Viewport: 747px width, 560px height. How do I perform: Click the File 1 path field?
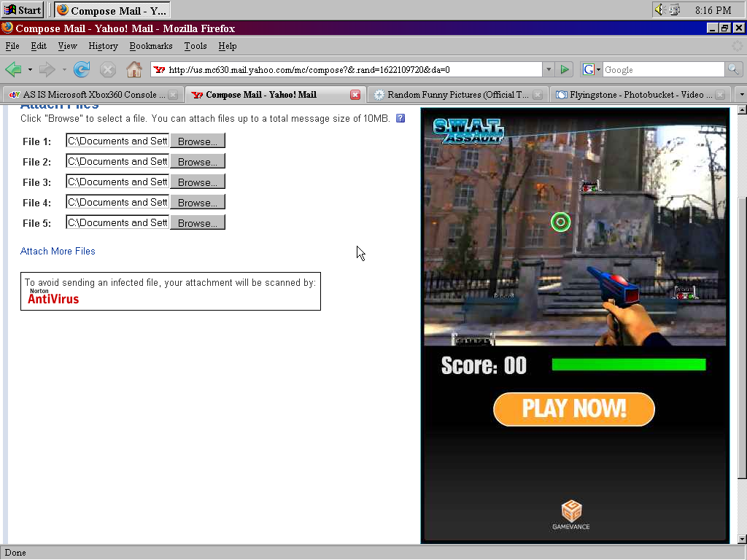click(x=117, y=141)
